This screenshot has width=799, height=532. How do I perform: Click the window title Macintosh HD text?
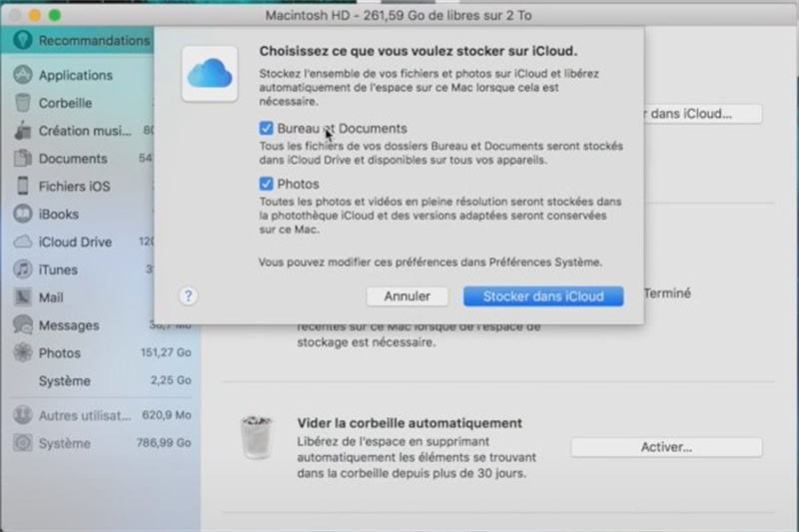click(399, 15)
